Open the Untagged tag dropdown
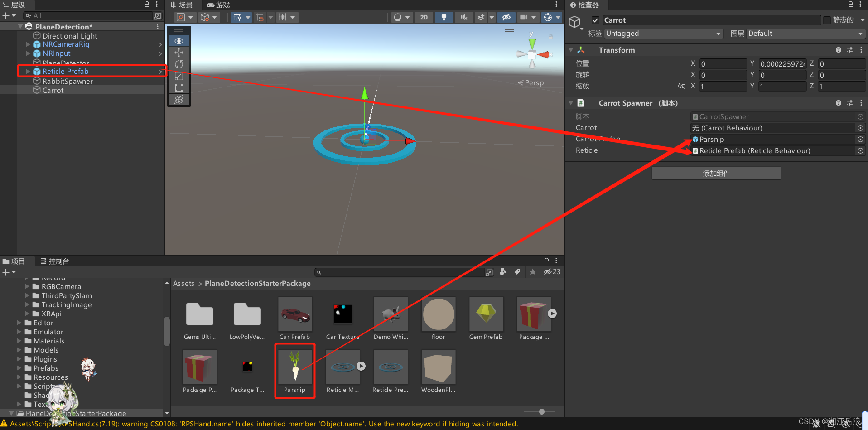Image resolution: width=868 pixels, height=430 pixels. pyautogui.click(x=663, y=33)
